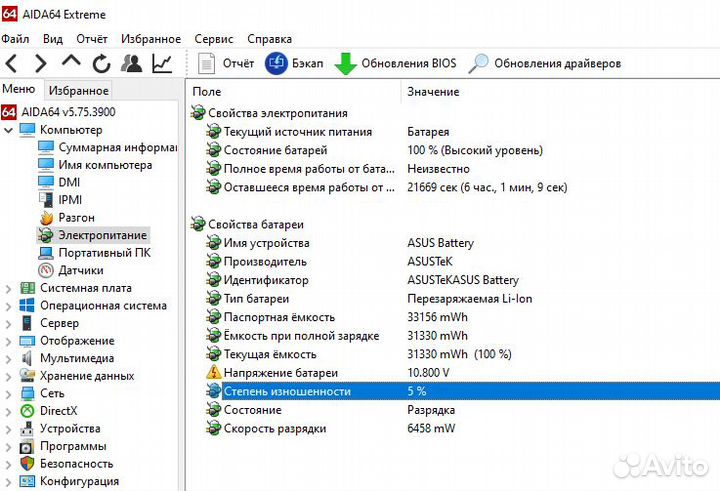Click the Бэкап toolbar button
This screenshot has height=491, width=720.
pyautogui.click(x=294, y=63)
